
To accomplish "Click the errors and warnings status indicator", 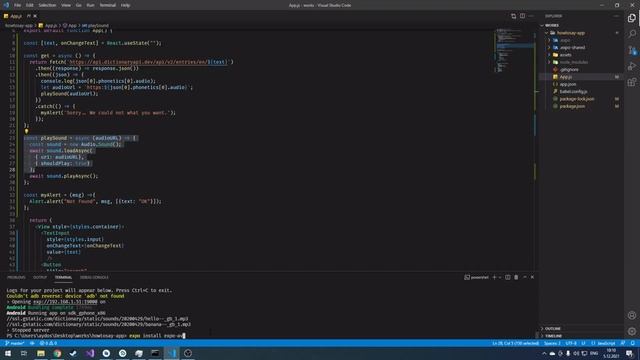I will coord(48,343).
